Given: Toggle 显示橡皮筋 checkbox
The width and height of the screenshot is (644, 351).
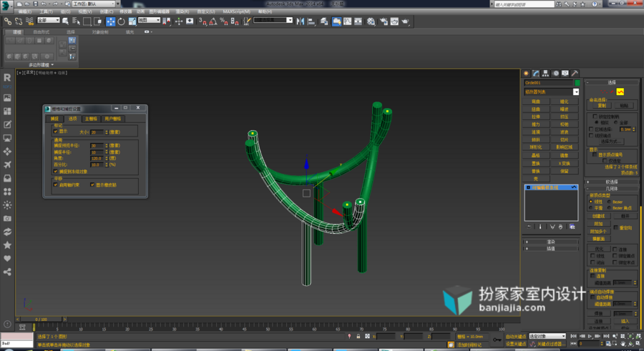Looking at the screenshot, I should [92, 184].
